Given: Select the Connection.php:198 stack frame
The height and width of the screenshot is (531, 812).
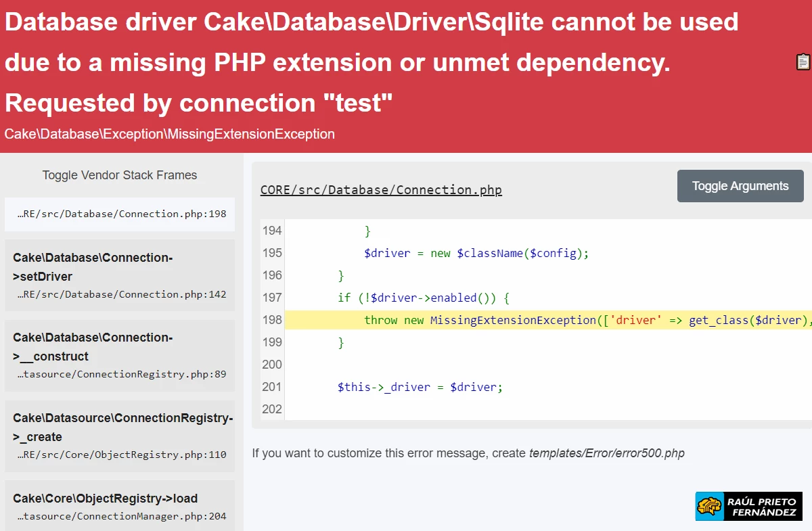Looking at the screenshot, I should [x=120, y=214].
